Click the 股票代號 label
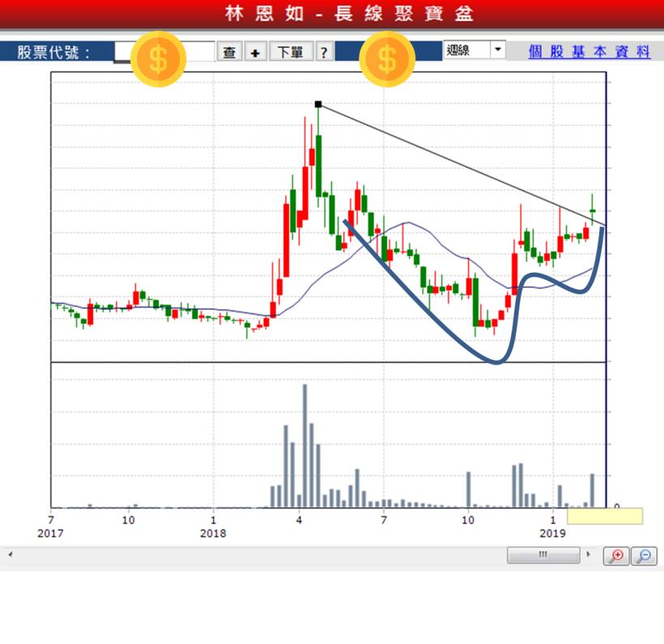The width and height of the screenshot is (664, 644). 53,52
